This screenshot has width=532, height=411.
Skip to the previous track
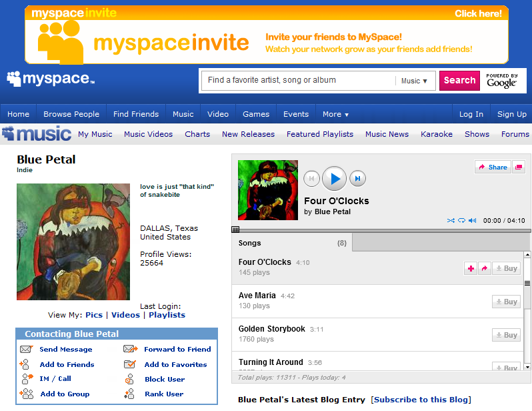tap(311, 179)
